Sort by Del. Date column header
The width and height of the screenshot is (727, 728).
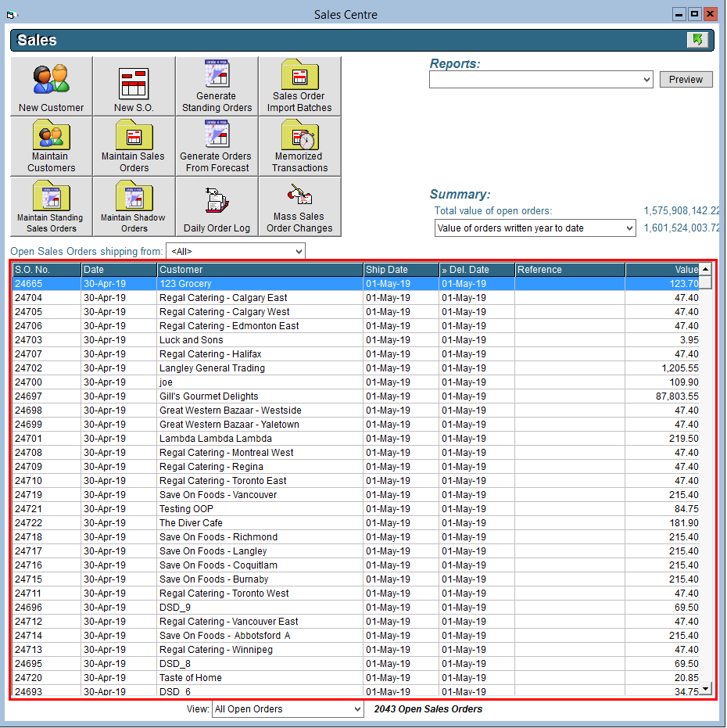pyautogui.click(x=477, y=270)
